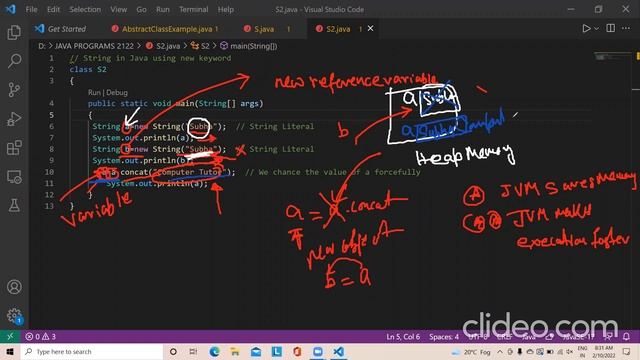
Task: Open the editor More Actions menu
Action: tap(626, 28)
